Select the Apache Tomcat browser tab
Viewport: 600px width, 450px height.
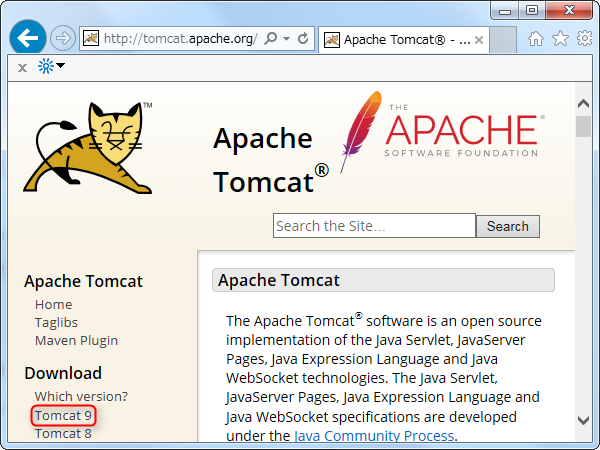point(403,40)
